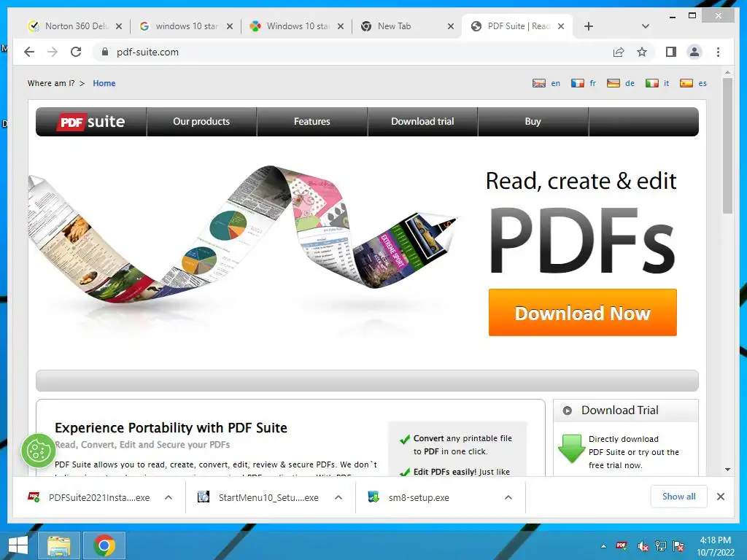Click the PDF ribbon banner image

[x=243, y=233]
